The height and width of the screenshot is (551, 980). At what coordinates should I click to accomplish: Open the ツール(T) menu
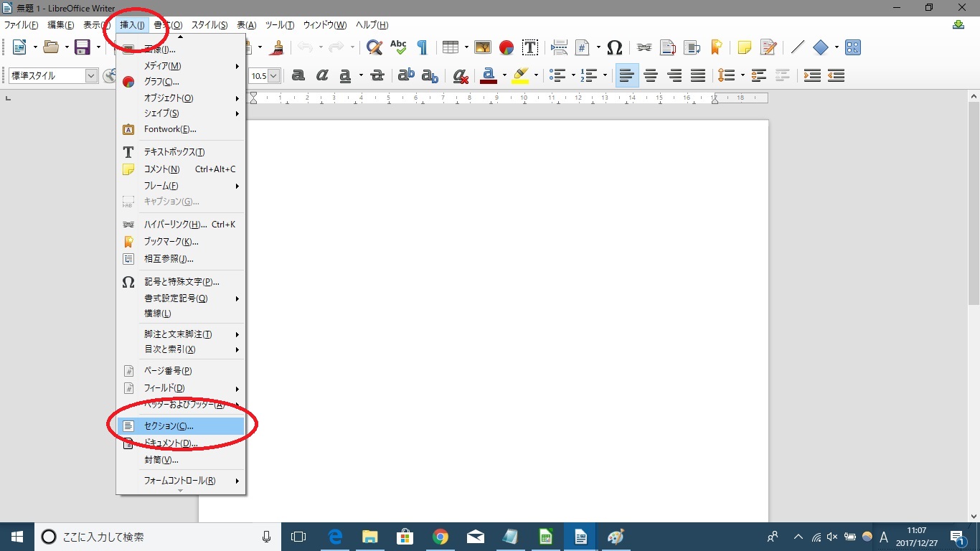(x=280, y=25)
